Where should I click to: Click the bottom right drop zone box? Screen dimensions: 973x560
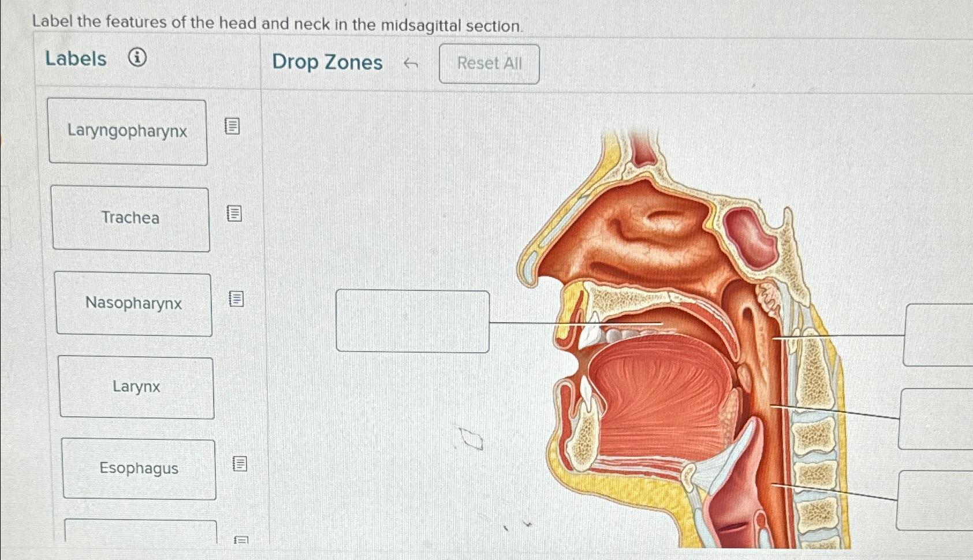pyautogui.click(x=935, y=501)
